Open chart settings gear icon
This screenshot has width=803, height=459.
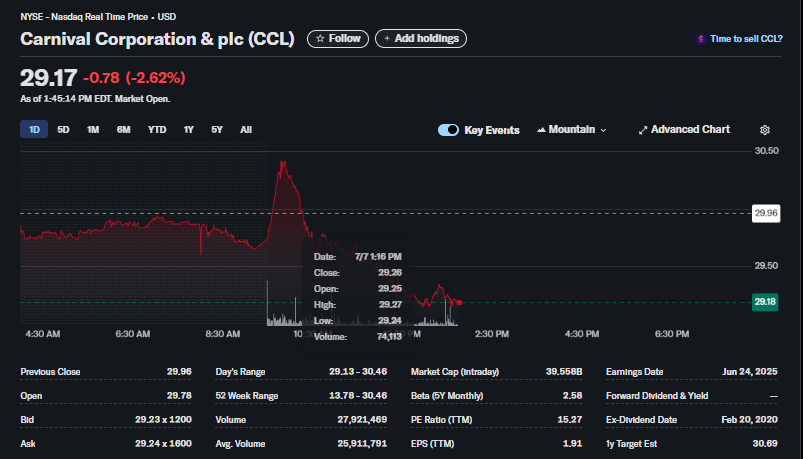765,130
